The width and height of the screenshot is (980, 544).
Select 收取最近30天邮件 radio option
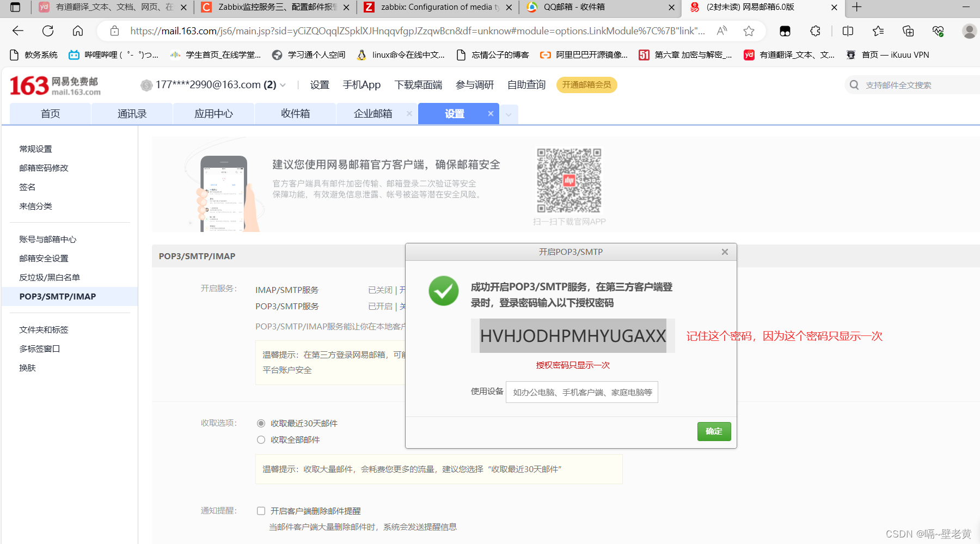261,423
